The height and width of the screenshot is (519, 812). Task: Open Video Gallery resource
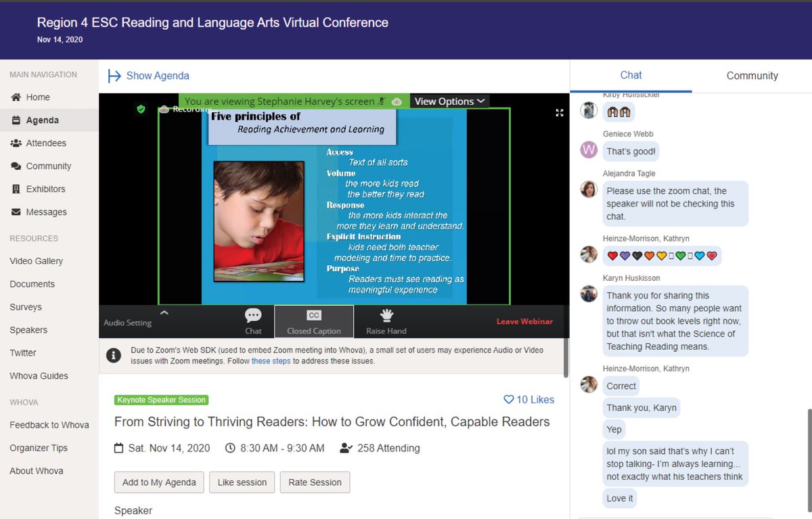pos(37,261)
